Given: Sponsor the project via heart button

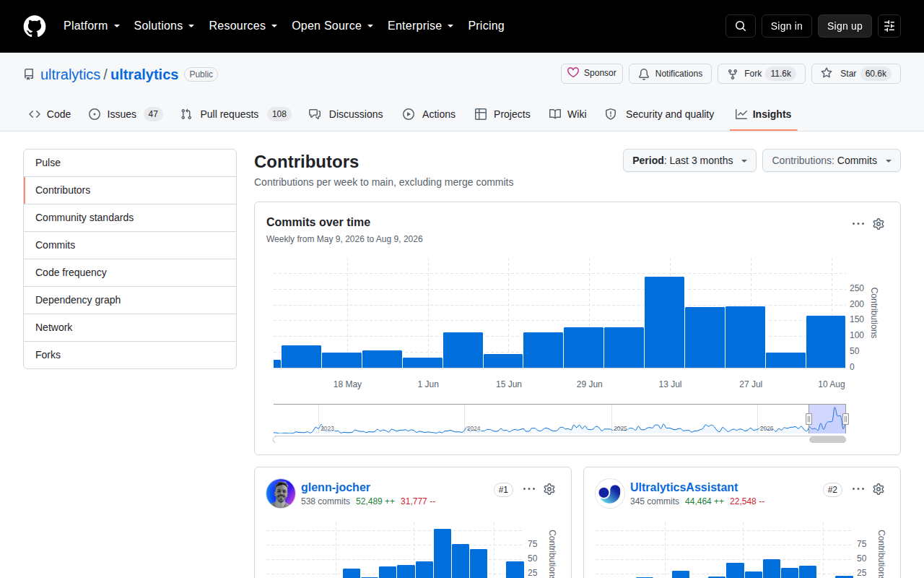Looking at the screenshot, I should [592, 73].
